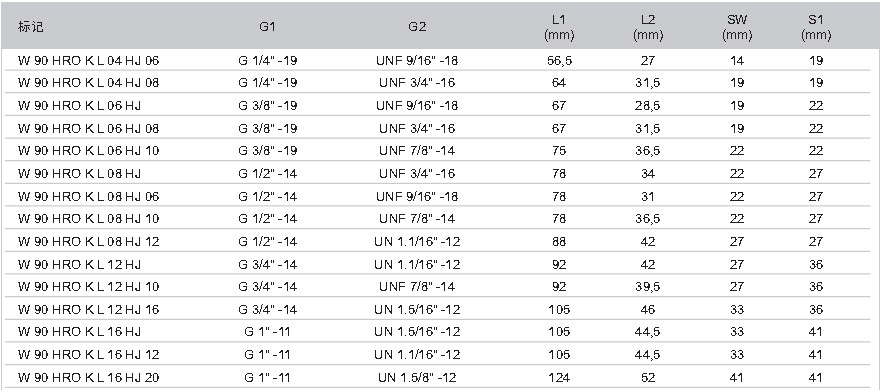The height and width of the screenshot is (390, 882).
Task: Select the 124 L1 value
Action: pyautogui.click(x=559, y=378)
